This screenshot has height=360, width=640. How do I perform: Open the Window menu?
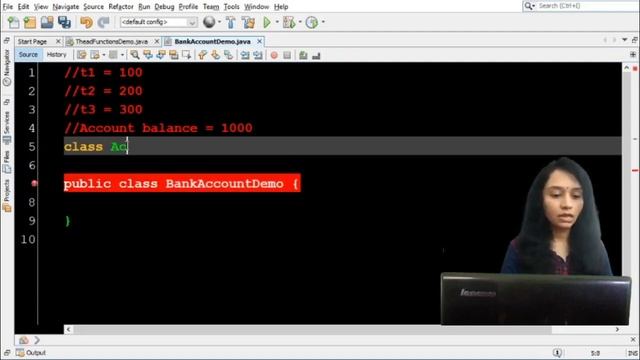(x=256, y=7)
